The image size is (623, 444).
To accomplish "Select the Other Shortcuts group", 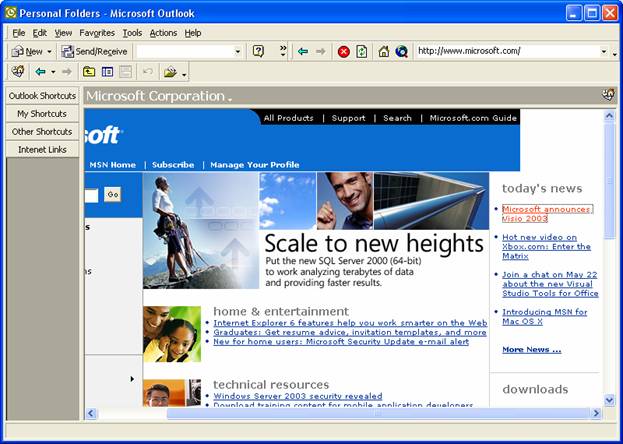I will pyautogui.click(x=42, y=132).
